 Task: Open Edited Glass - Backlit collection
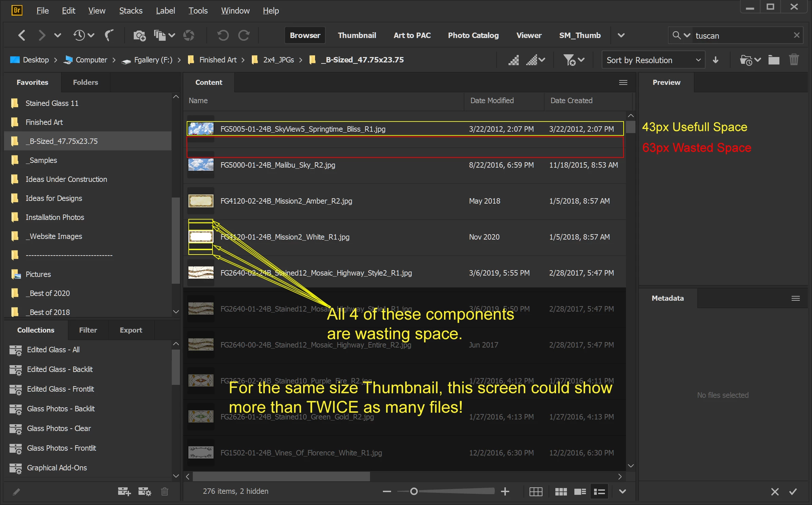click(x=60, y=369)
